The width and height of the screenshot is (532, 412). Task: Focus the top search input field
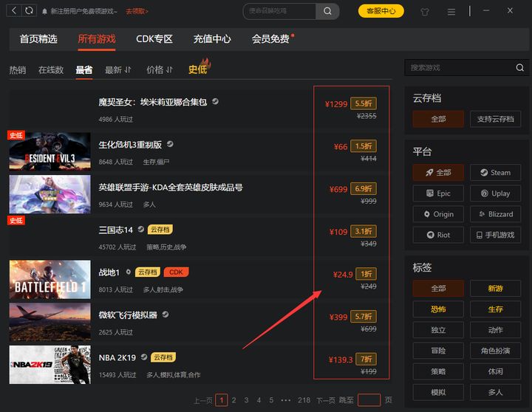[x=280, y=11]
